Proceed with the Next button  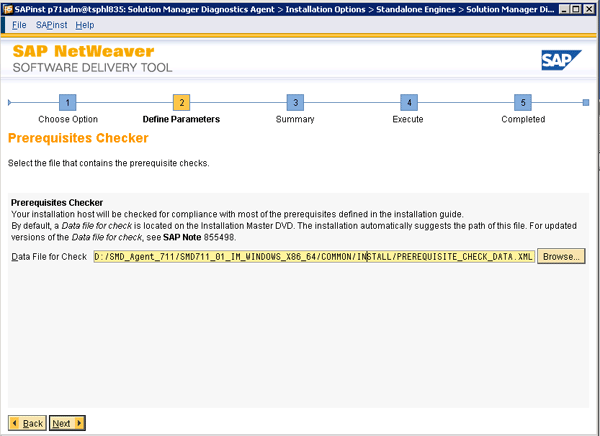pos(67,423)
